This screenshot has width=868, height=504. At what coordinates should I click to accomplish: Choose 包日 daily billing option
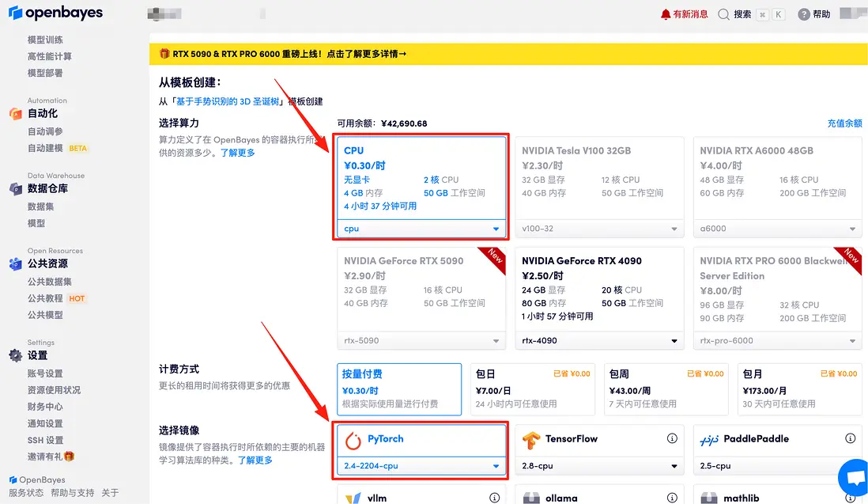pyautogui.click(x=533, y=389)
